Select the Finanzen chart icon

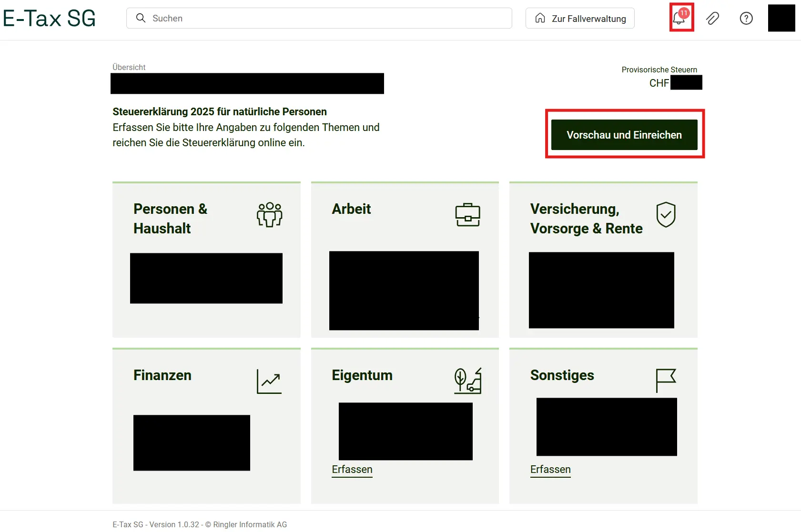coord(269,381)
